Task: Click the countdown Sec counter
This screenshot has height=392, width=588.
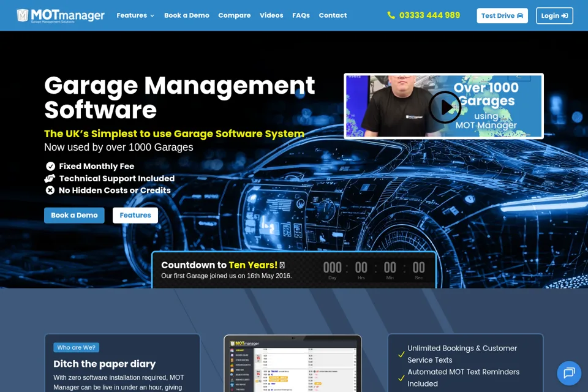Action: click(x=418, y=270)
